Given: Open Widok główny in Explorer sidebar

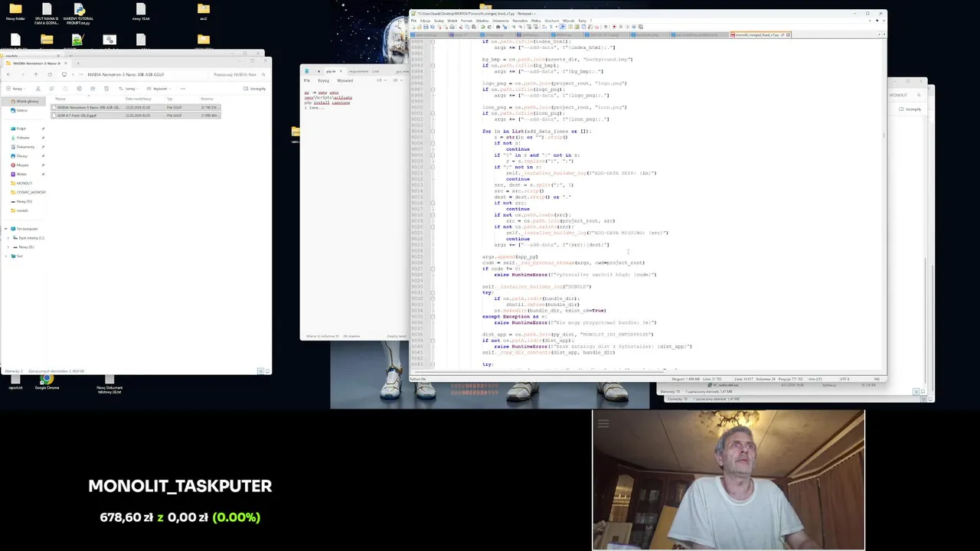Looking at the screenshot, I should coord(23,101).
